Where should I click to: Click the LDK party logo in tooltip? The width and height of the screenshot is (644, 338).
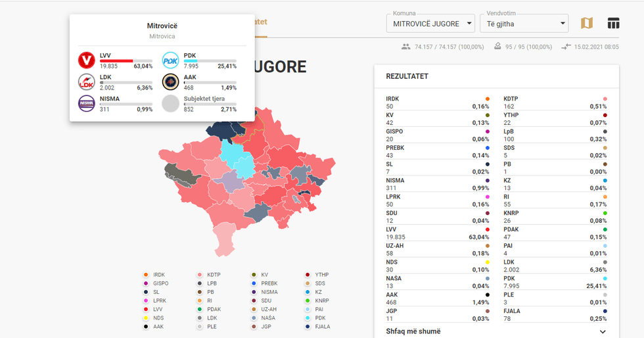point(87,82)
